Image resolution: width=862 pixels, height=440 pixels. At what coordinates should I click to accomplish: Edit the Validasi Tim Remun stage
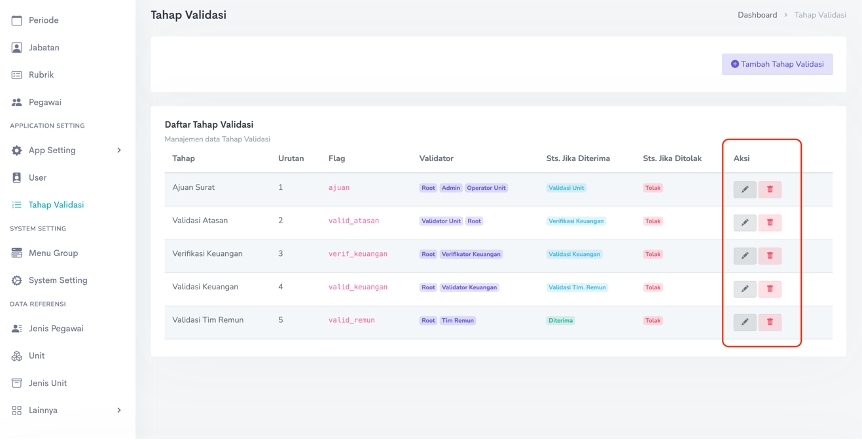[x=744, y=322]
